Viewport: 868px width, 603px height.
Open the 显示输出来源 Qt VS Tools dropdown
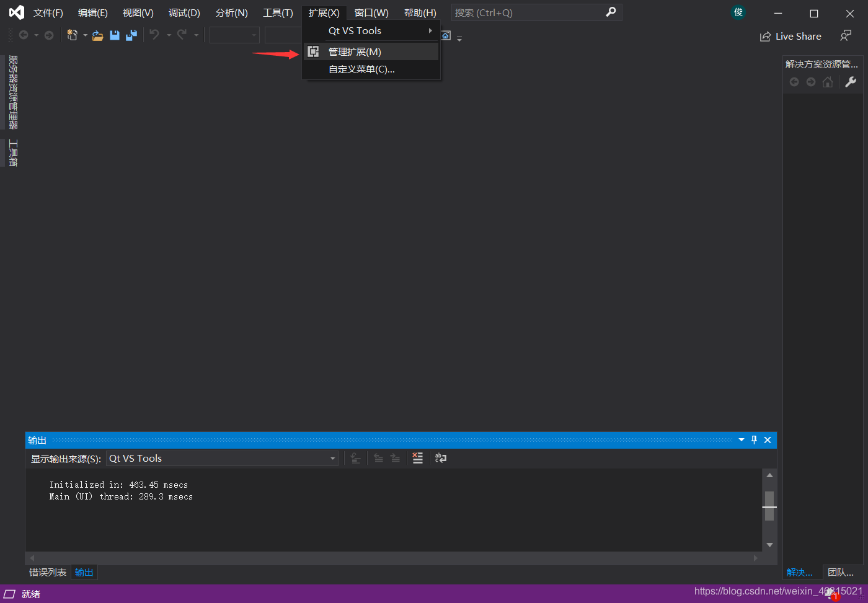223,459
